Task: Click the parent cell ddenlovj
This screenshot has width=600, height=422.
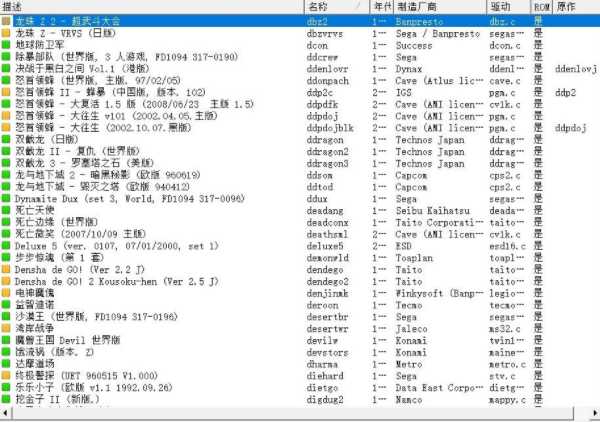Action: (x=576, y=69)
